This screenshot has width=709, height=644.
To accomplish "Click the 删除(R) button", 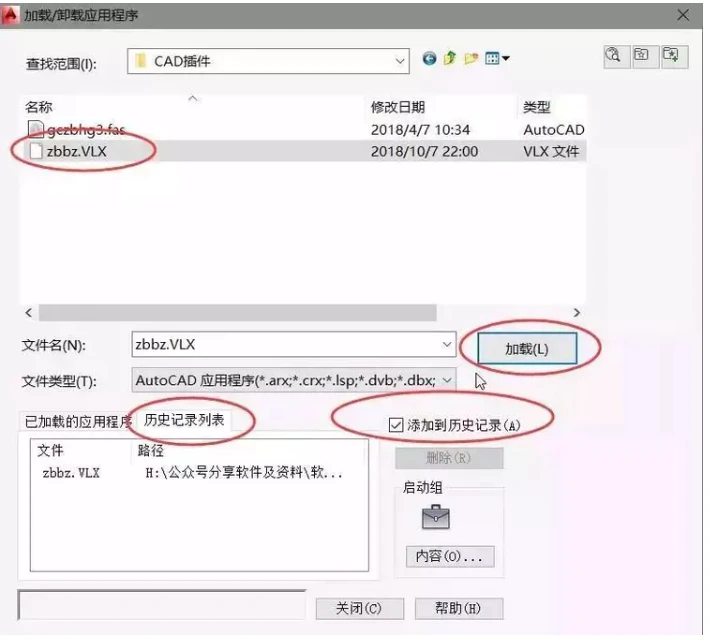I will (449, 458).
